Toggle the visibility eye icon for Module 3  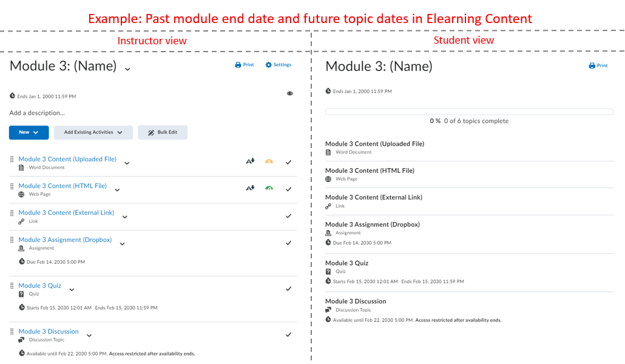click(x=289, y=93)
